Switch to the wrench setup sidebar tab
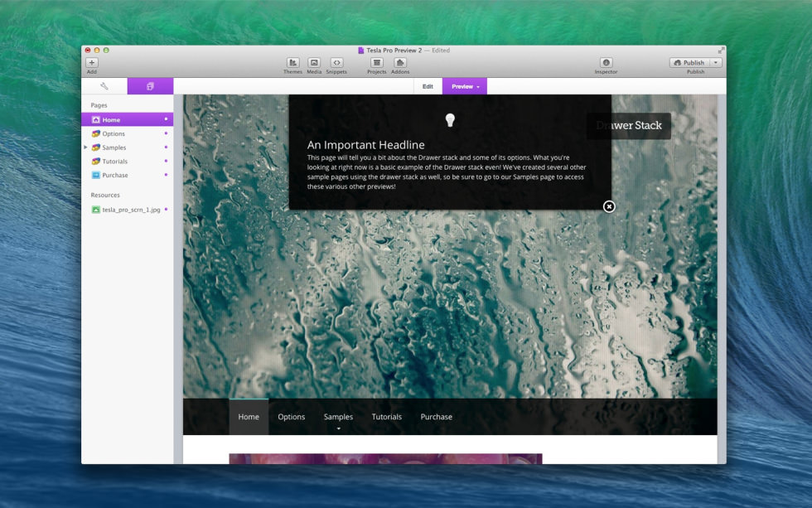 (104, 86)
